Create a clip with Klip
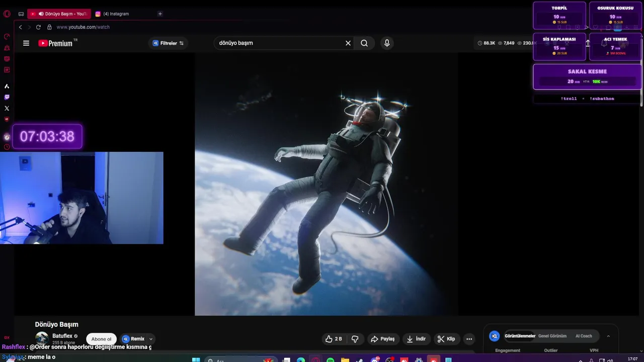The height and width of the screenshot is (362, 644). point(446,339)
